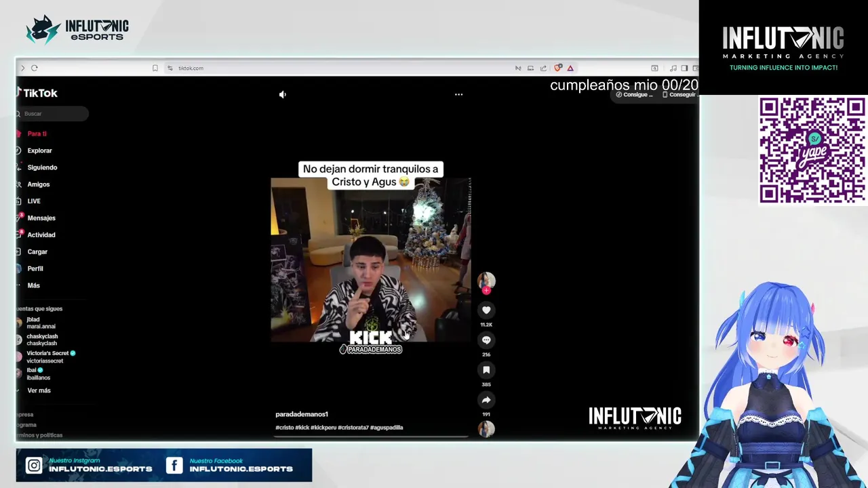Open the #kickperu hashtag
868x488 pixels.
coord(323,428)
